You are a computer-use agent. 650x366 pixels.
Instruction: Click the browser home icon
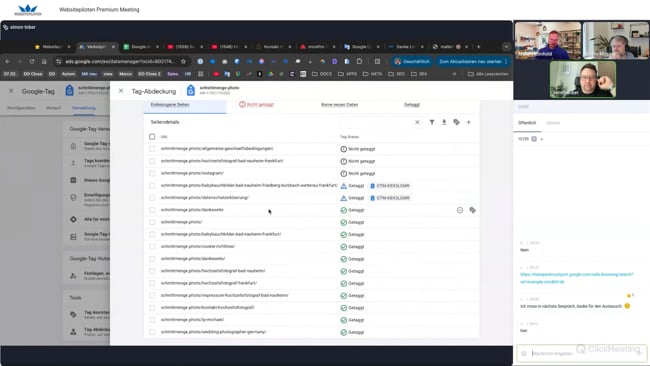coord(44,61)
